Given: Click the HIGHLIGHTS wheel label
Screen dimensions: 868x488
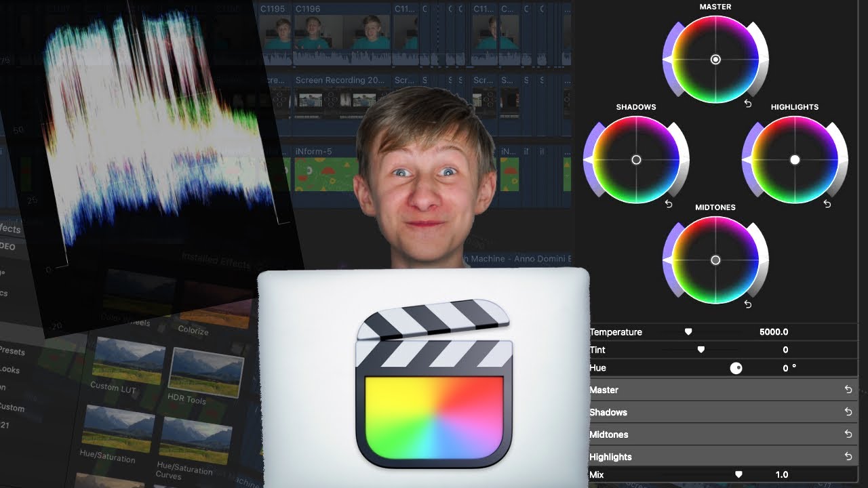Looking at the screenshot, I should pyautogui.click(x=795, y=107).
